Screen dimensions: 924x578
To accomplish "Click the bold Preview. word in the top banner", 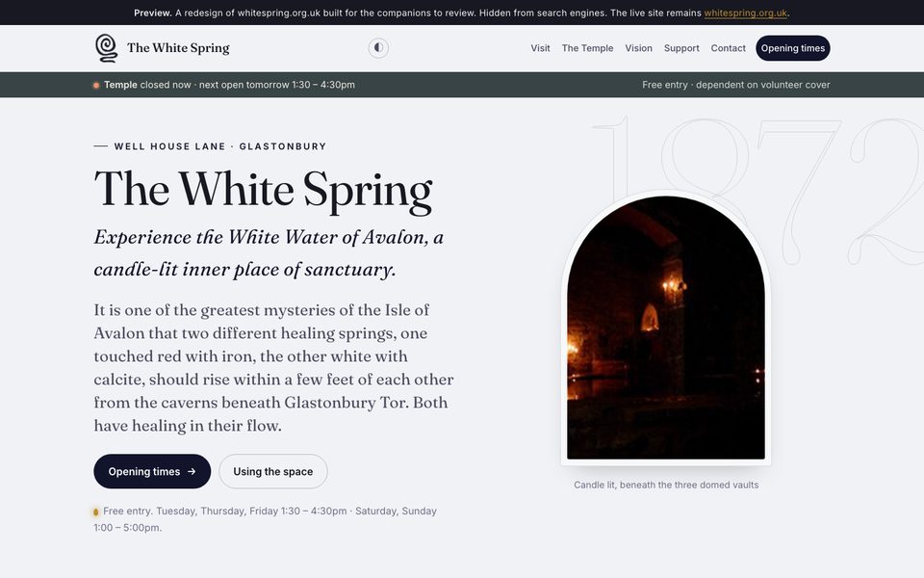I will coord(153,13).
